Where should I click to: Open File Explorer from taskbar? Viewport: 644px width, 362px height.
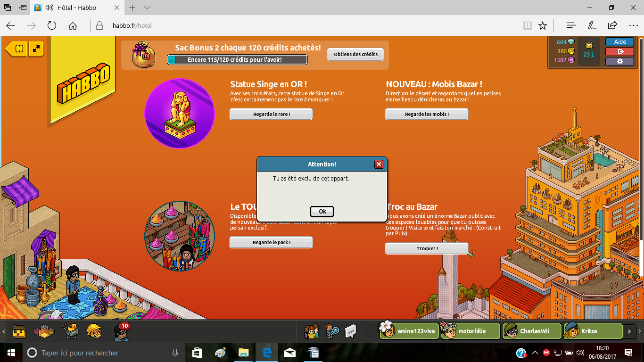point(243,353)
